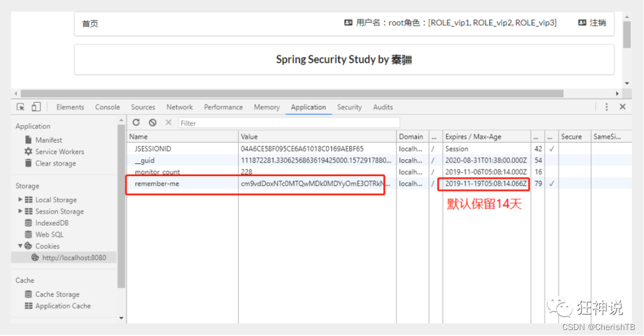This screenshot has height=336, width=644.
Task: Expand the Session Storage tree arrow
Action: click(x=20, y=211)
